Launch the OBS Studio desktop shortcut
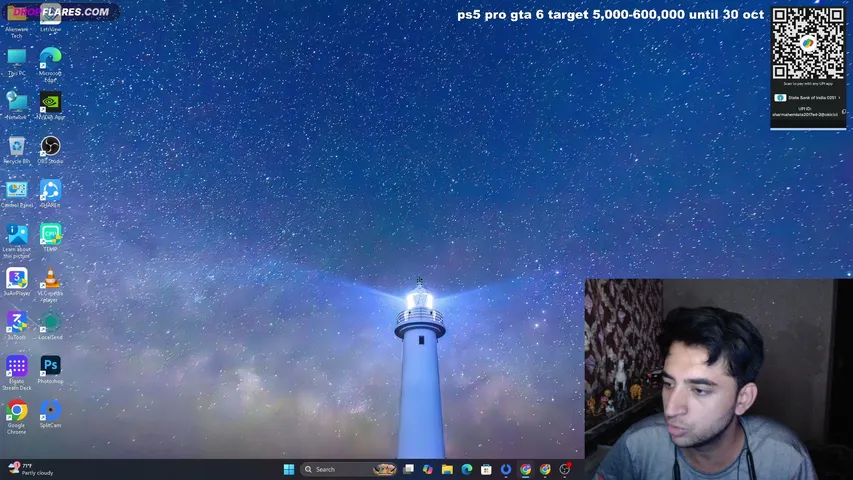Image resolution: width=853 pixels, height=480 pixels. coord(50,150)
